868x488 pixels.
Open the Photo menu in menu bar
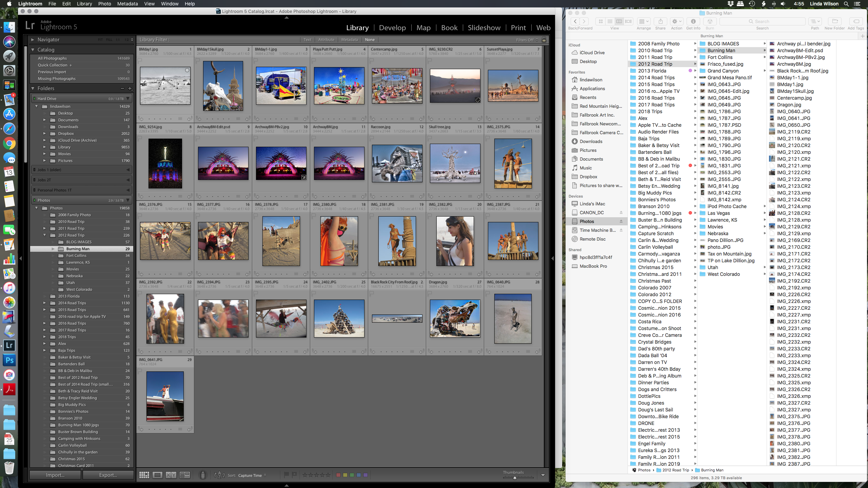[105, 4]
